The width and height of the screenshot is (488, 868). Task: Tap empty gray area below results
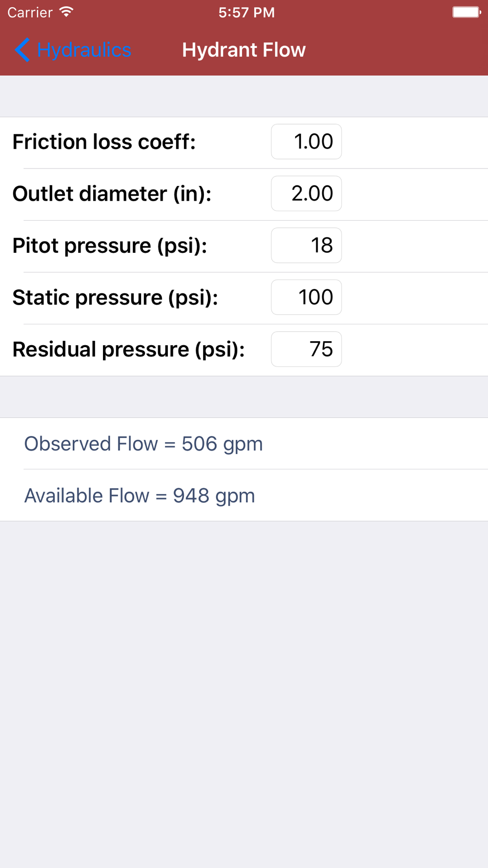pos(244,693)
